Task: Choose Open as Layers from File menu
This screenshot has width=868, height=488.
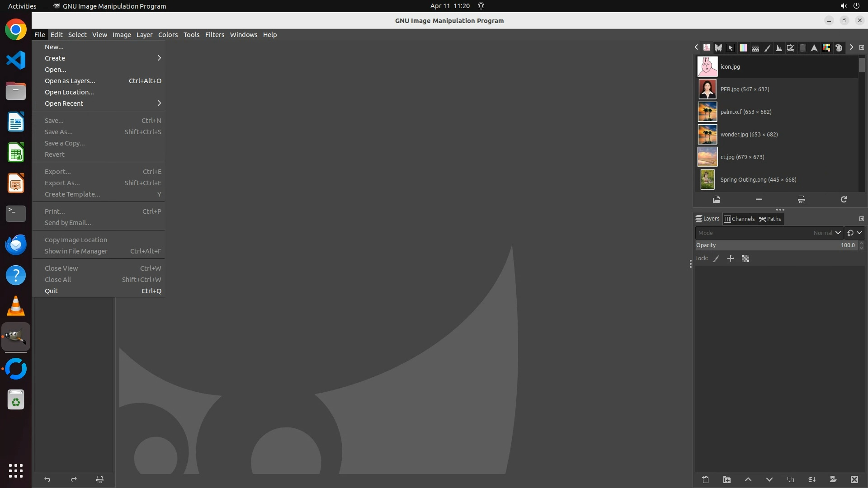Action: [70, 81]
